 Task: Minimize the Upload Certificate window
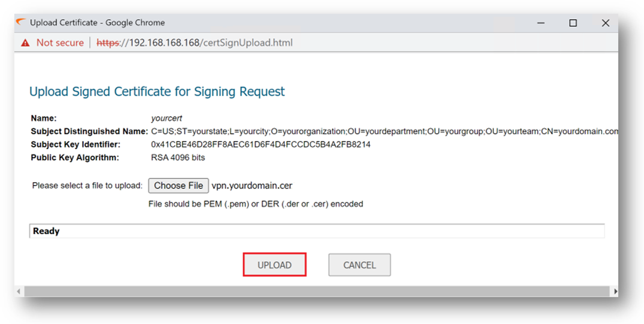(541, 23)
